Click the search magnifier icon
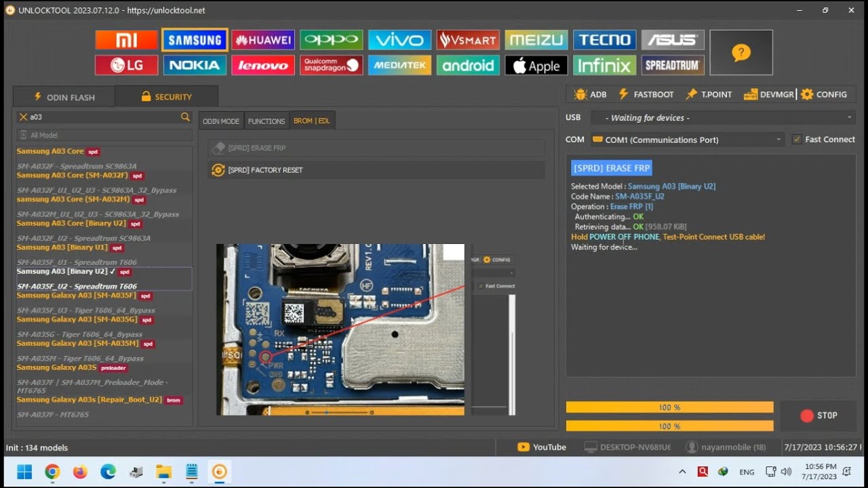The image size is (868, 488). pos(185,117)
